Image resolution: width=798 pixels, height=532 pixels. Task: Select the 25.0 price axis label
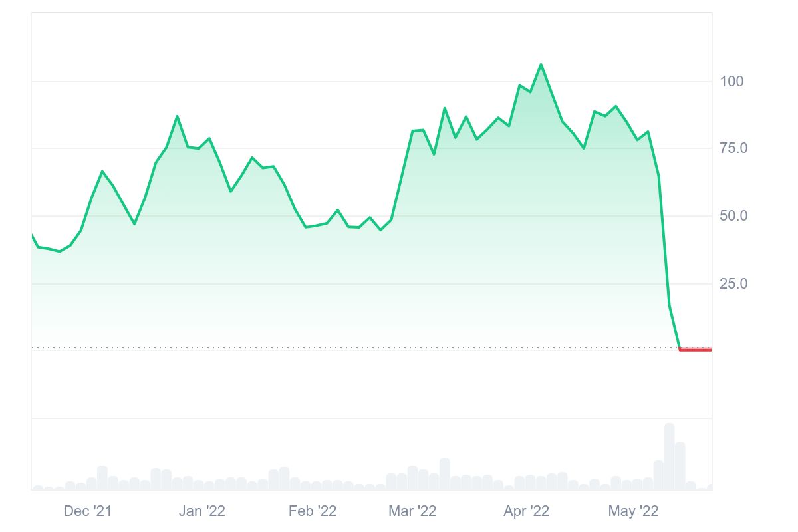733,284
